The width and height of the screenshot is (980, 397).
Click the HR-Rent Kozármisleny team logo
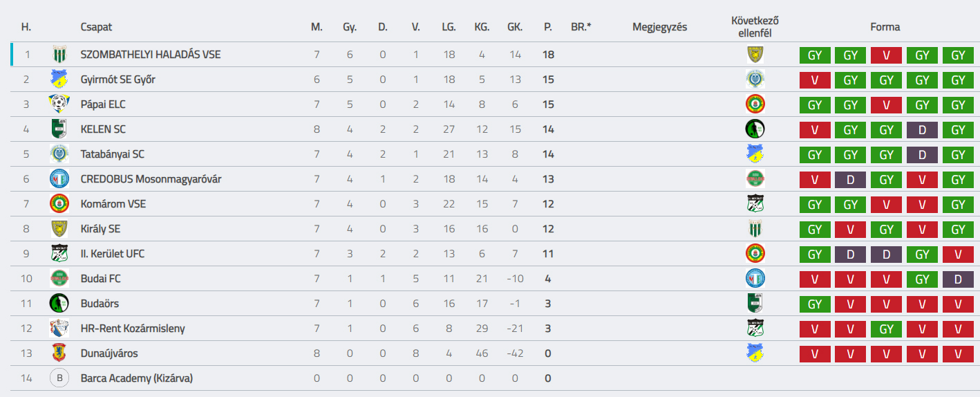pyautogui.click(x=59, y=329)
